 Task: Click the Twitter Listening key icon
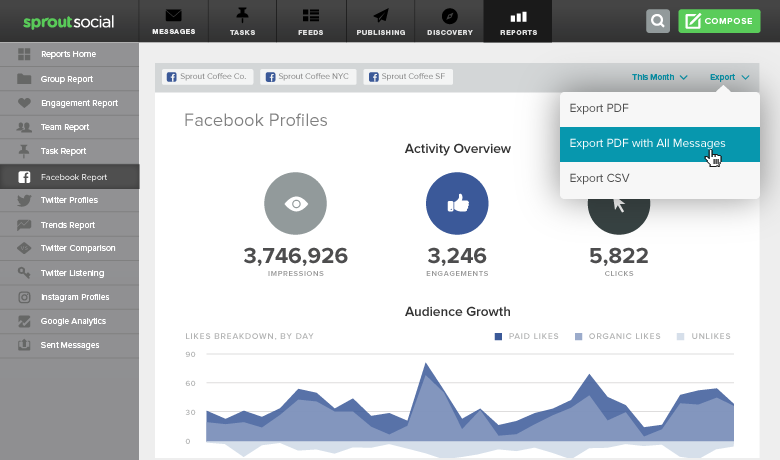click(x=24, y=273)
